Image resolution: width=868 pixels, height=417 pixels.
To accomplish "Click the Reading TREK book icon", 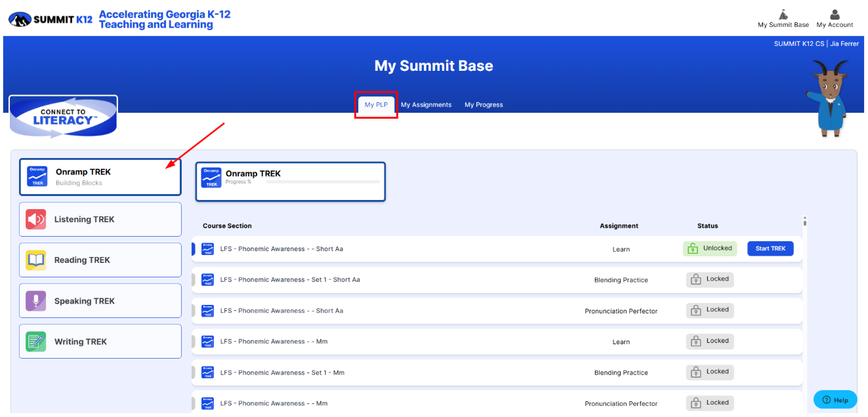I will (x=36, y=260).
